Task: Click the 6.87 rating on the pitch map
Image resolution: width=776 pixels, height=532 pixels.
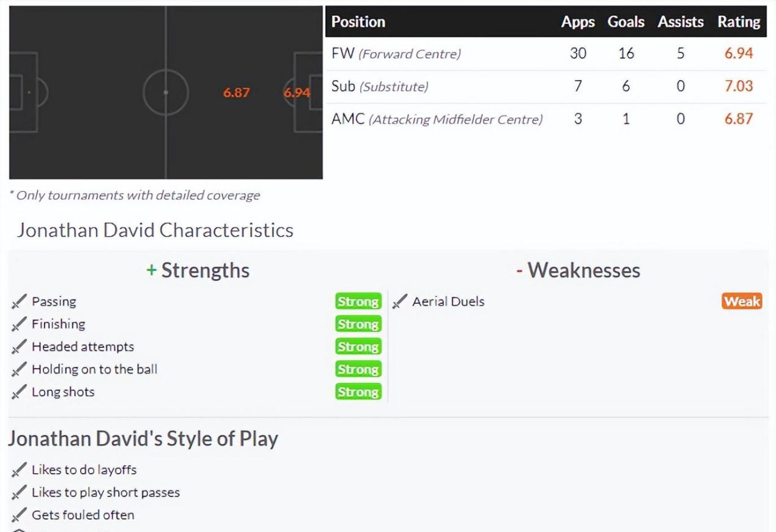Action: pyautogui.click(x=236, y=93)
